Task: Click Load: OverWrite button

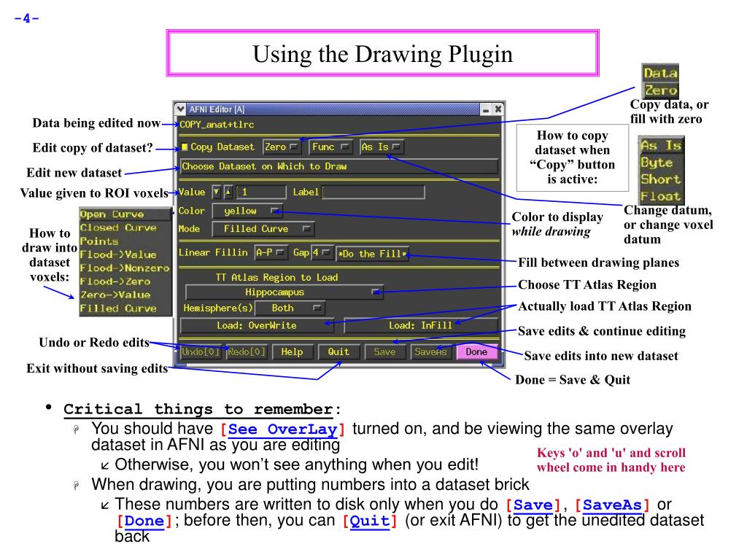Action: tap(257, 326)
